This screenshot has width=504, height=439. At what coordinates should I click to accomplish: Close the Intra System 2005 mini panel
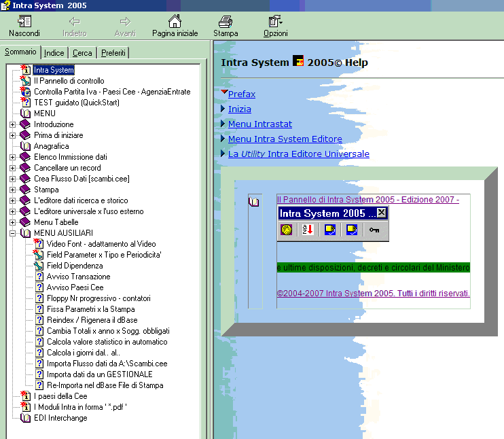[x=382, y=213]
